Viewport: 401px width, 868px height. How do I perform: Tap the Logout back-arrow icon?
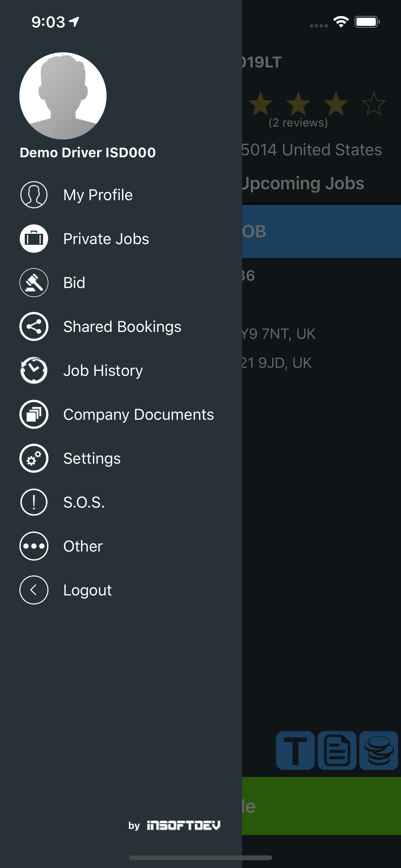pyautogui.click(x=34, y=590)
